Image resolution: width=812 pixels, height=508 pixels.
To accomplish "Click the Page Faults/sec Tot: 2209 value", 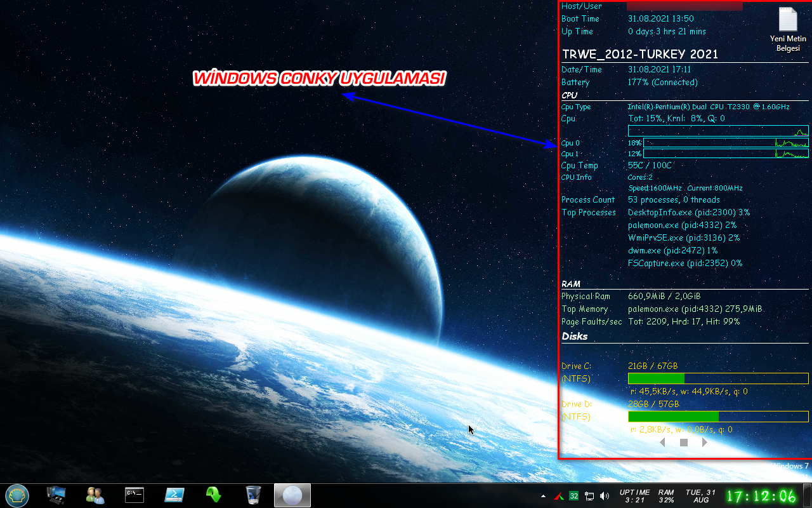I will click(684, 322).
